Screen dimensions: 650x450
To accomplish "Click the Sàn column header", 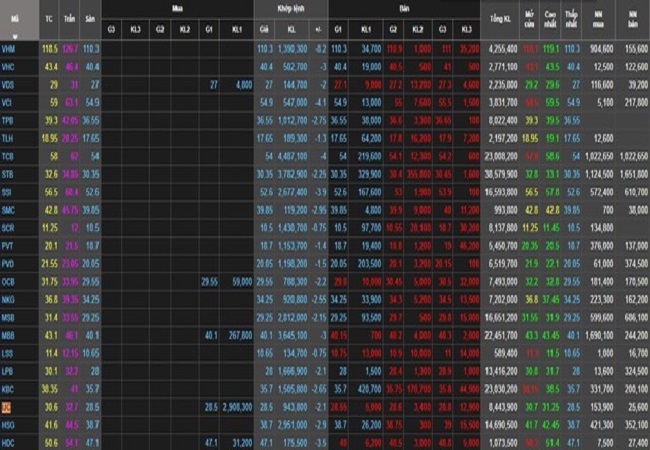I will pyautogui.click(x=90, y=19).
